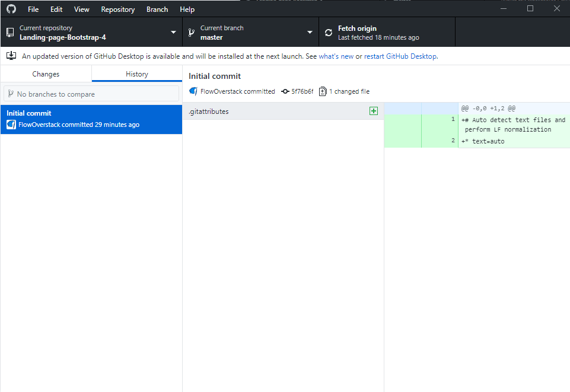Click the GitHub Octocat logo icon
This screenshot has height=392, width=570.
11,9
